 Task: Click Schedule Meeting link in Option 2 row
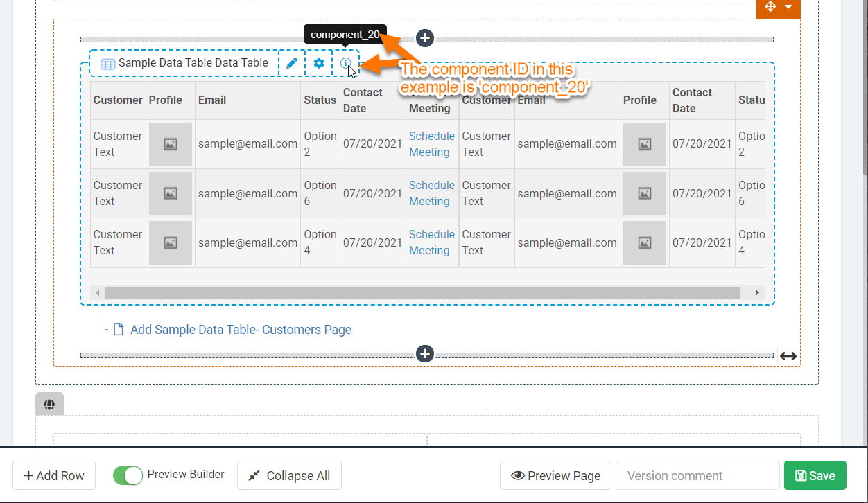(x=432, y=144)
